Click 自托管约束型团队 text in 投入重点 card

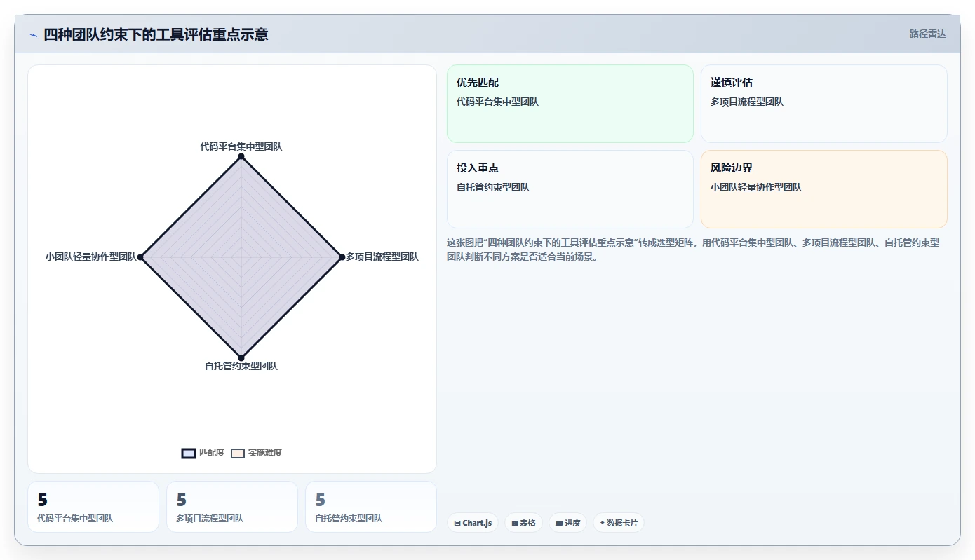pyautogui.click(x=493, y=187)
